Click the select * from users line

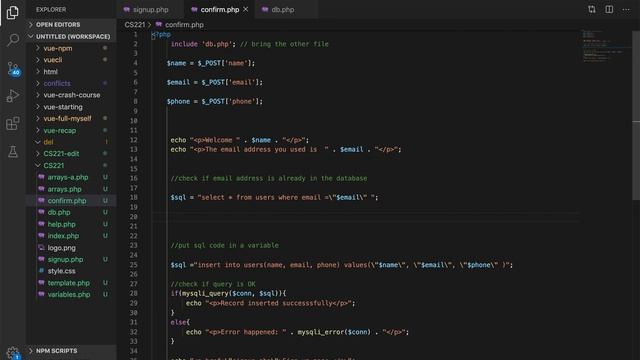274,198
